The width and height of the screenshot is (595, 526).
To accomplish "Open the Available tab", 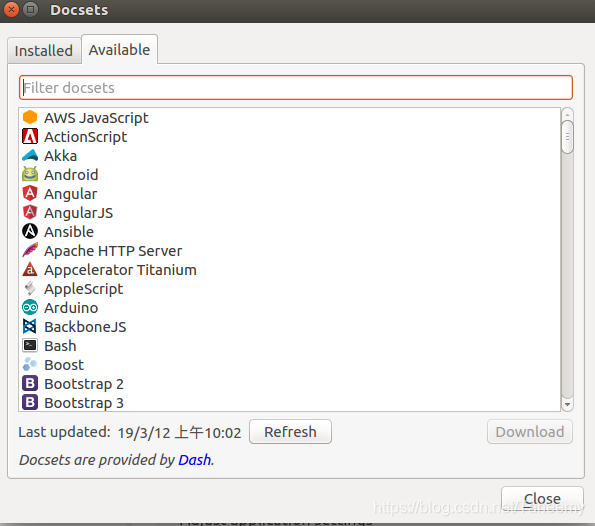I will click(120, 49).
